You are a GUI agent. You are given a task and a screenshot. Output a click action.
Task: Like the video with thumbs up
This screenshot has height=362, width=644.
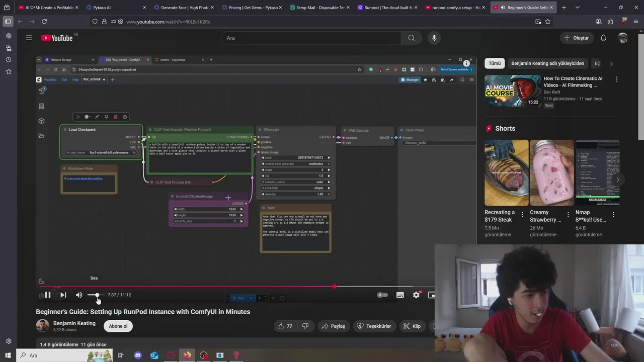285,326
